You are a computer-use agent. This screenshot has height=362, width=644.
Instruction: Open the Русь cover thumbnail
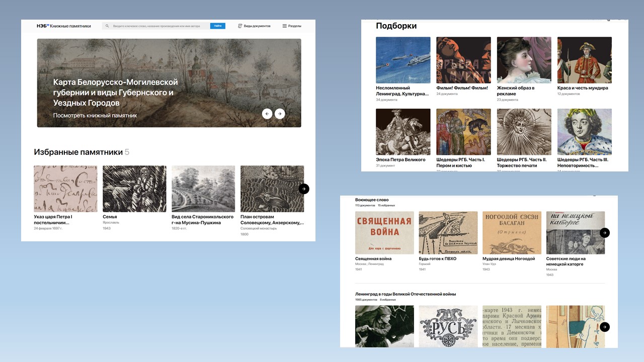(x=448, y=326)
